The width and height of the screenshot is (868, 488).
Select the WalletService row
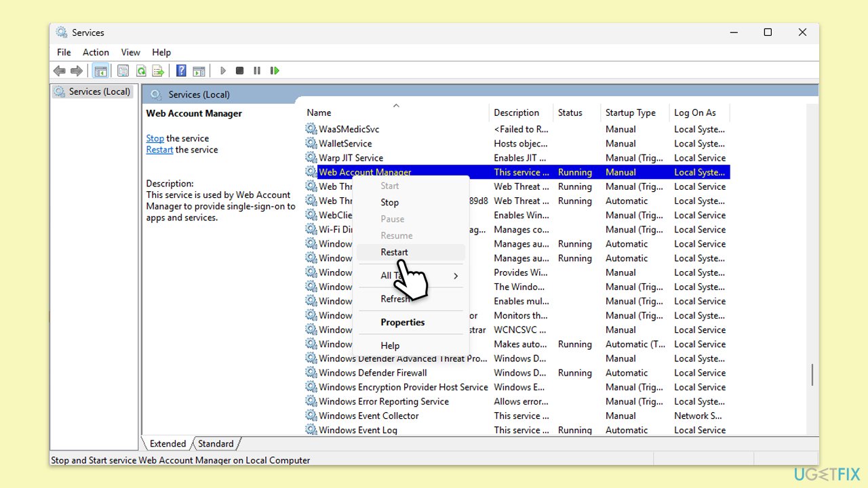(x=517, y=143)
